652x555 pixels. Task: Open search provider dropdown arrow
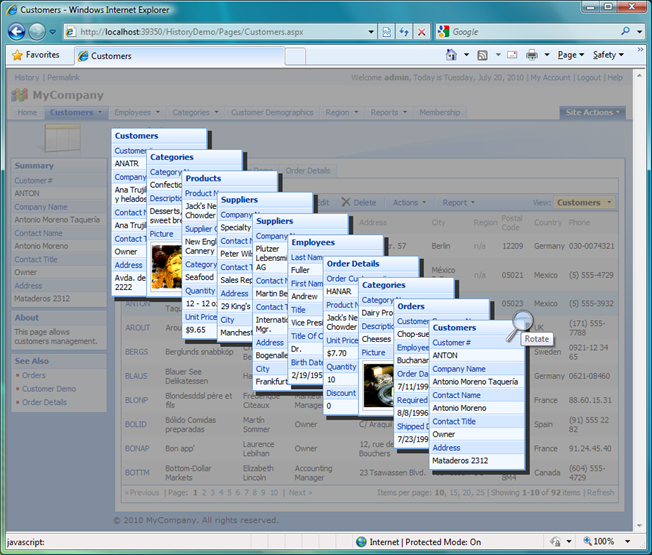pos(639,32)
